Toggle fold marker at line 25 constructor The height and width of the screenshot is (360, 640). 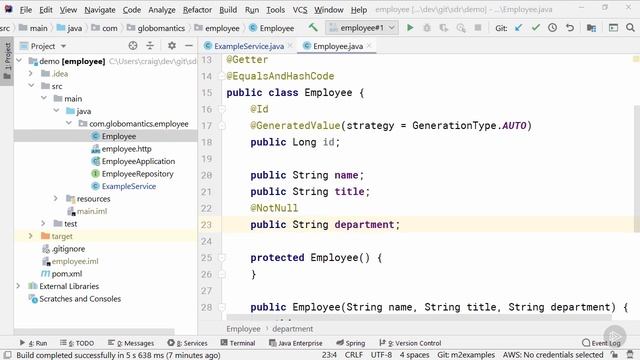pyautogui.click(x=222, y=258)
